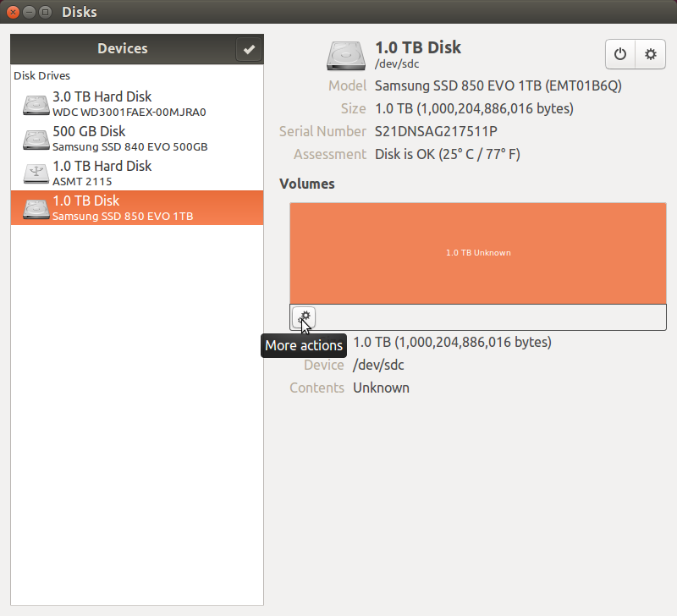Close the Disks window
Screen dimensions: 677x616
point(13,12)
